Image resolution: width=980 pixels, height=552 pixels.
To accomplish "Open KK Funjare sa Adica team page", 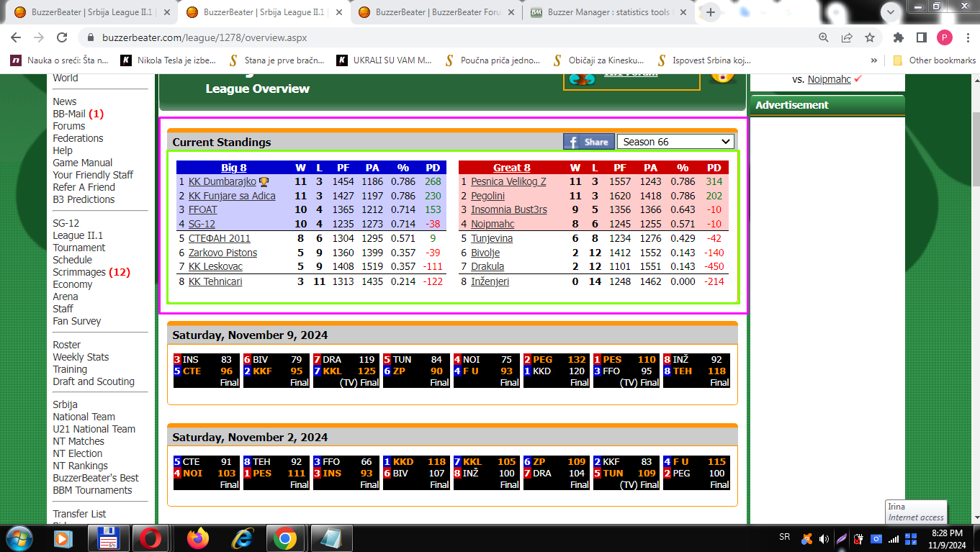I will tap(232, 196).
